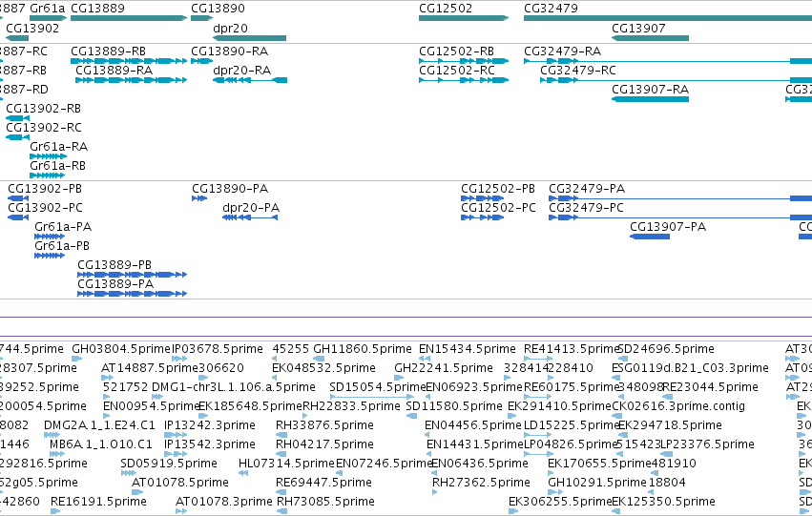
Task: Click the IP13242.3prime EST label
Action: point(210,426)
